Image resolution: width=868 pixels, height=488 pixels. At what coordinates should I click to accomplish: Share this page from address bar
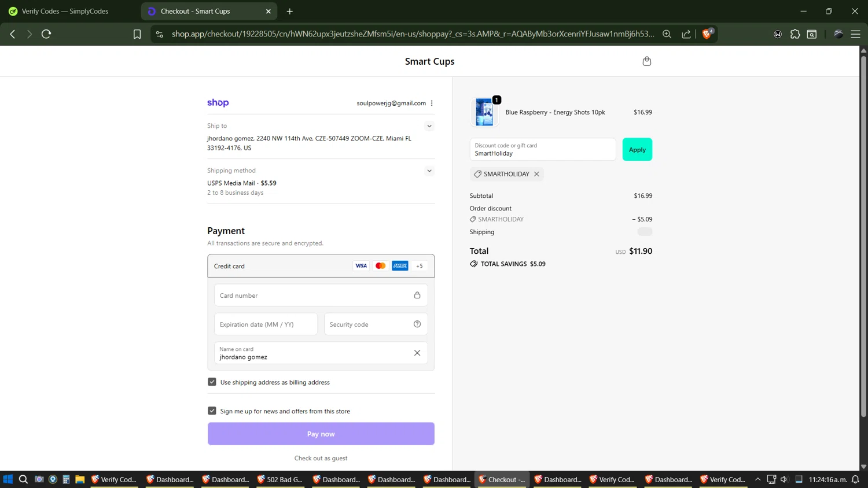point(686,34)
